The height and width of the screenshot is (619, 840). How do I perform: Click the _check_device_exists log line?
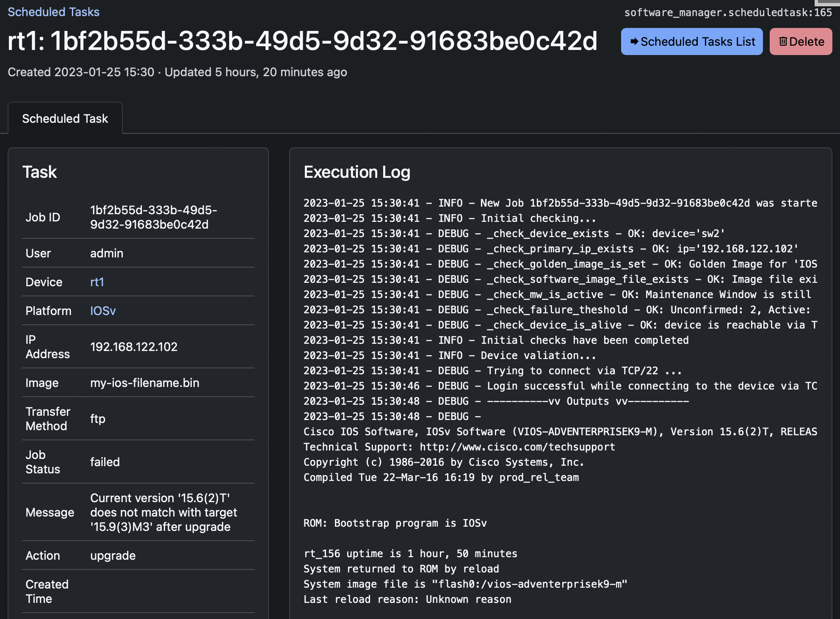514,234
